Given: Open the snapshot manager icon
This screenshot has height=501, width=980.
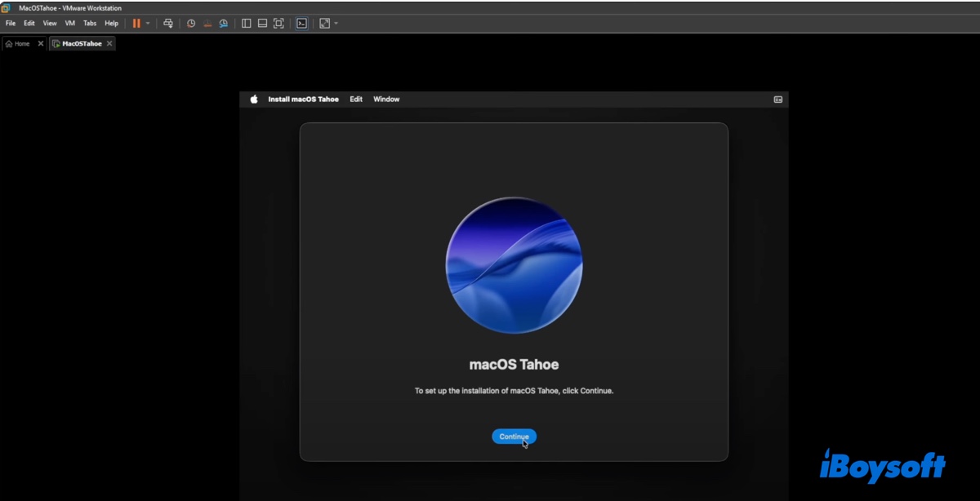Looking at the screenshot, I should (224, 24).
